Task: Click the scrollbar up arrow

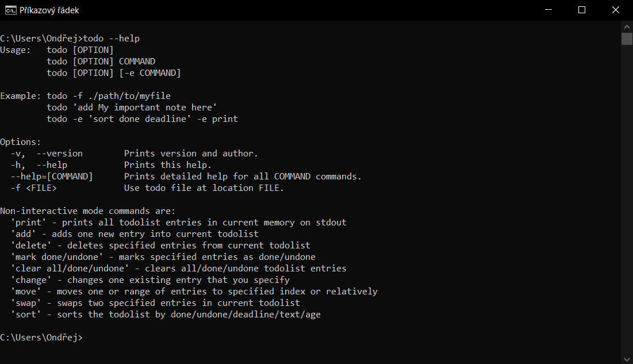Action: click(627, 26)
